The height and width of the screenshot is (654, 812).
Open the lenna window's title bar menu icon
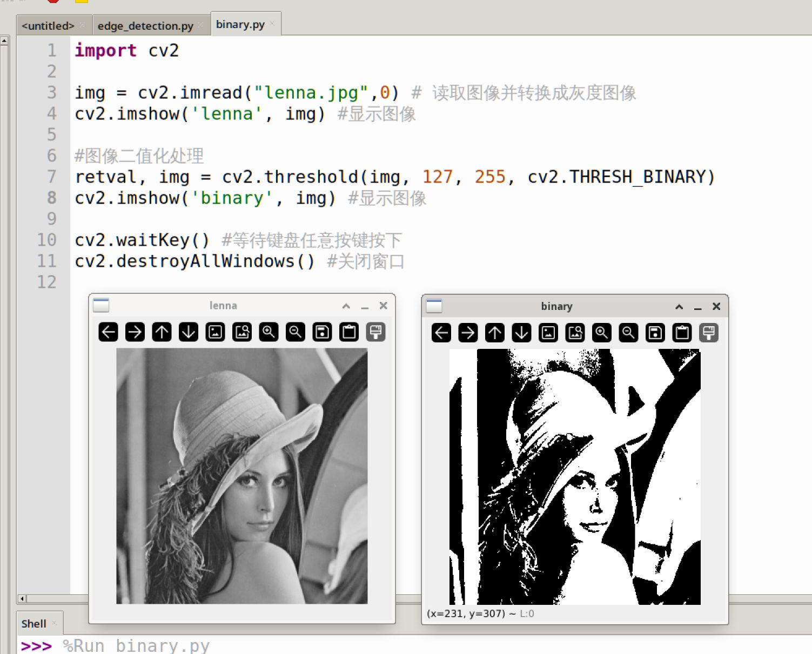pos(101,305)
